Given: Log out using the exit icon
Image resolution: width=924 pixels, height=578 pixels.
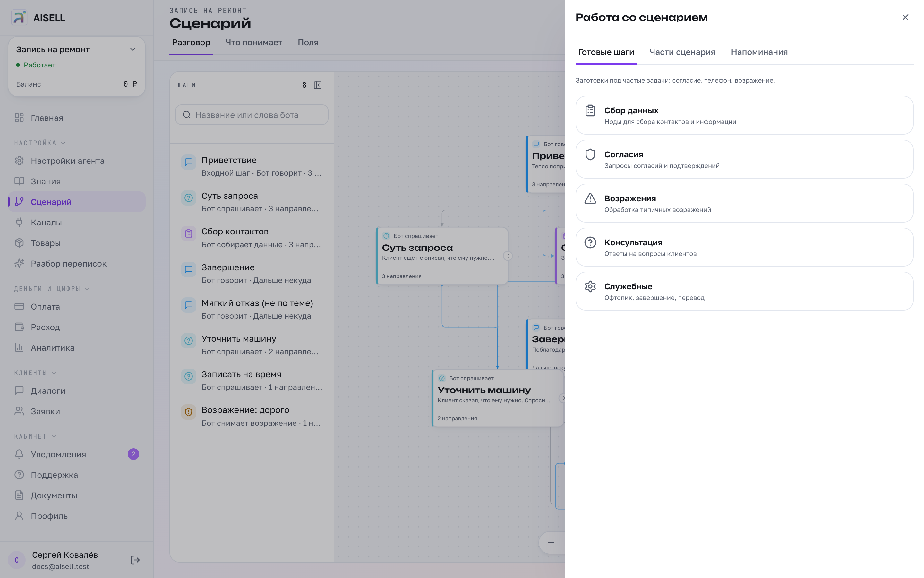Looking at the screenshot, I should [135, 560].
